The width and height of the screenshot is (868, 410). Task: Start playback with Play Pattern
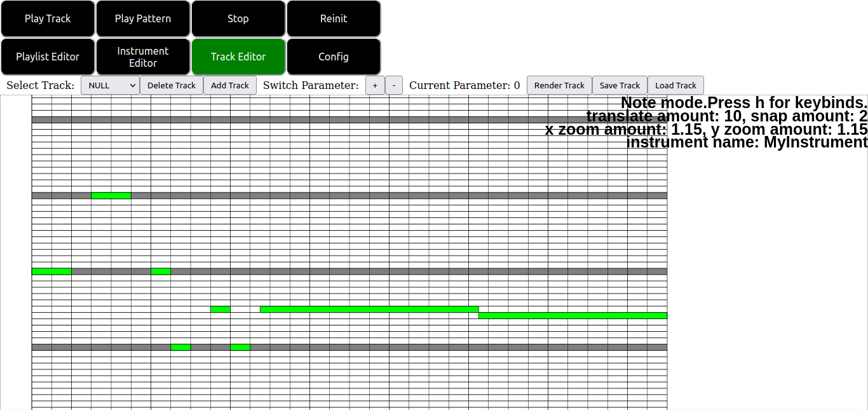coord(143,19)
